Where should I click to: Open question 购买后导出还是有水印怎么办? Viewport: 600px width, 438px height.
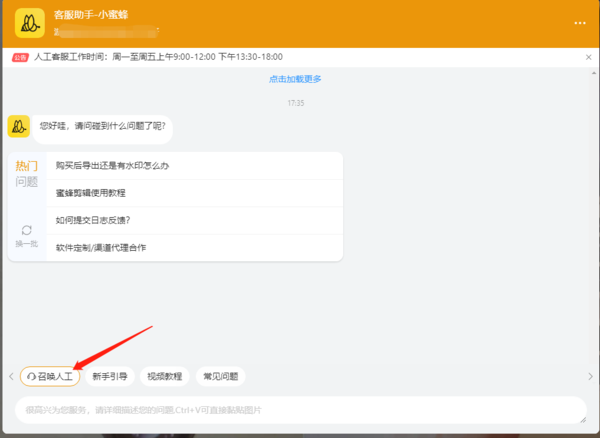point(112,165)
